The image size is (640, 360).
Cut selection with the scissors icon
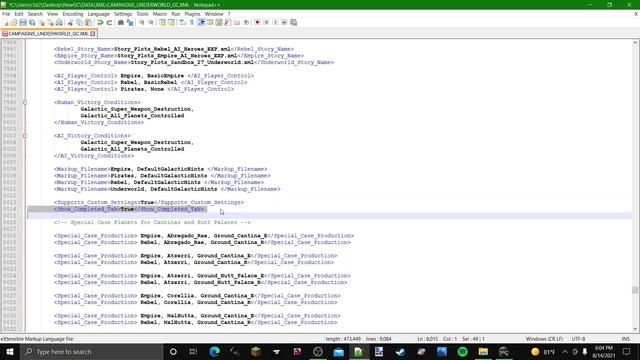tap(70, 22)
